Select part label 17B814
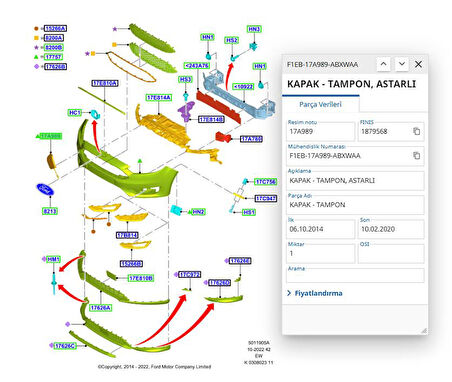452x382 pixels. click(127, 235)
